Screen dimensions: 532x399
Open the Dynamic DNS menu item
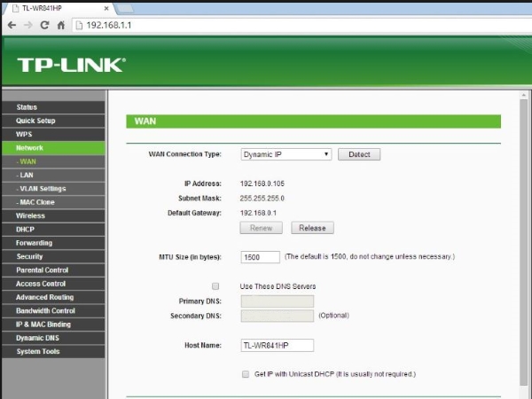(53, 338)
